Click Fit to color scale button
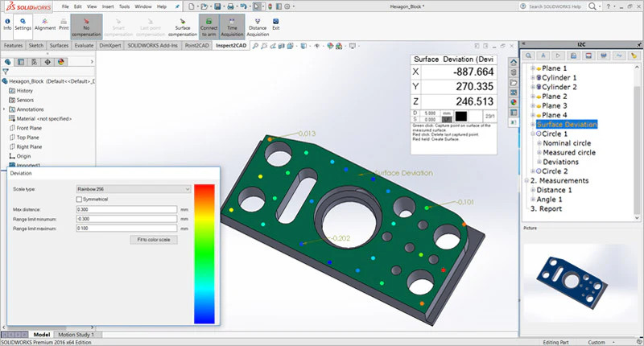The height and width of the screenshot is (346, 644). (154, 239)
